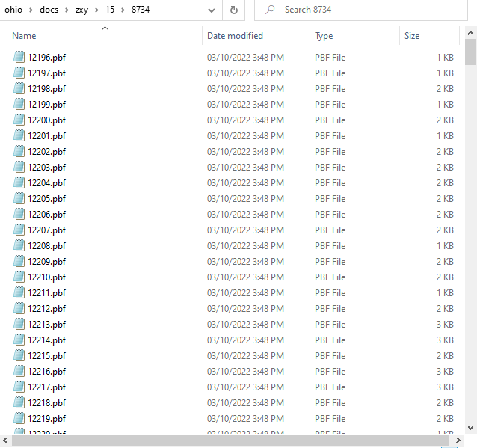The image size is (477, 448).
Task: Click the file icon of 12199.pbf
Action: click(x=19, y=105)
